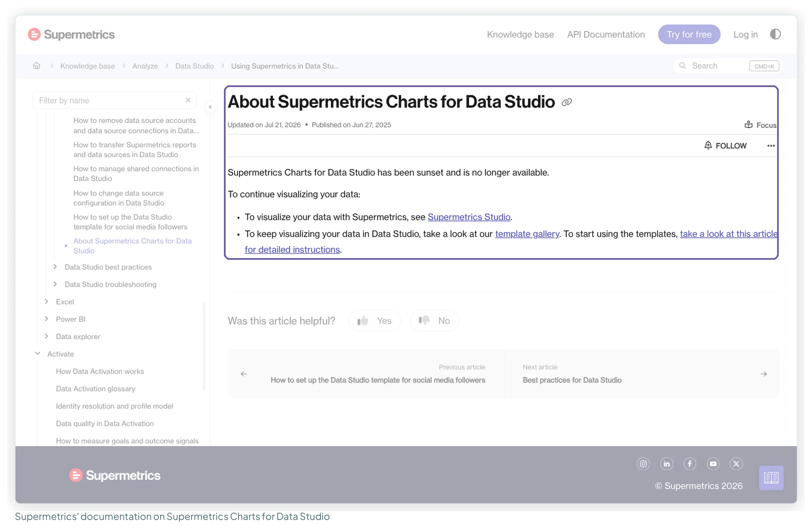Expand Data Studio troubleshooting section
This screenshot has width=812, height=531.
point(55,284)
